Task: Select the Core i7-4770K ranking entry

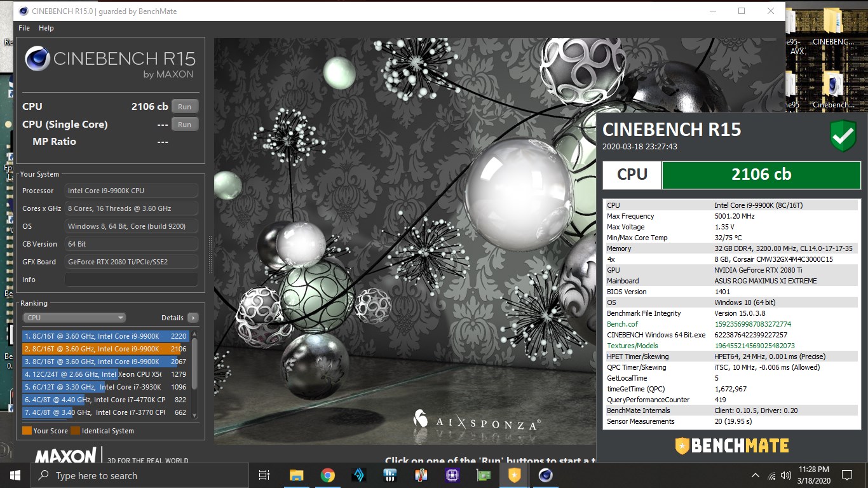Action: click(x=105, y=400)
